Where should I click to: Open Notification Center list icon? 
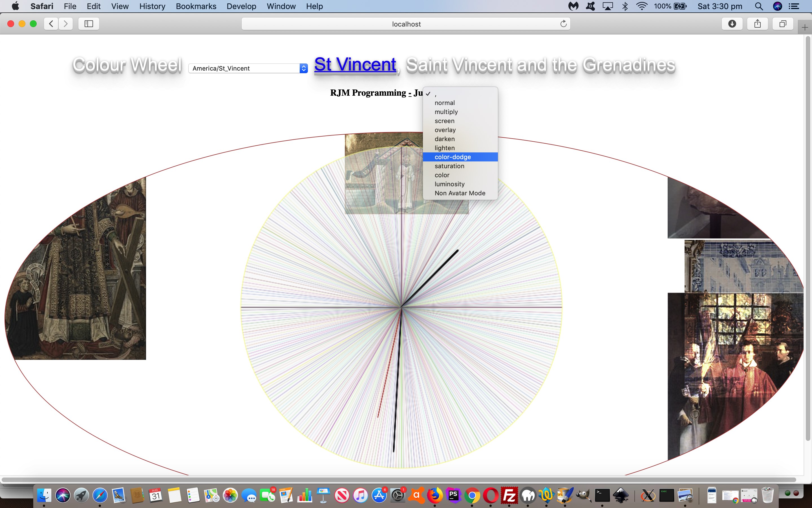(x=794, y=6)
